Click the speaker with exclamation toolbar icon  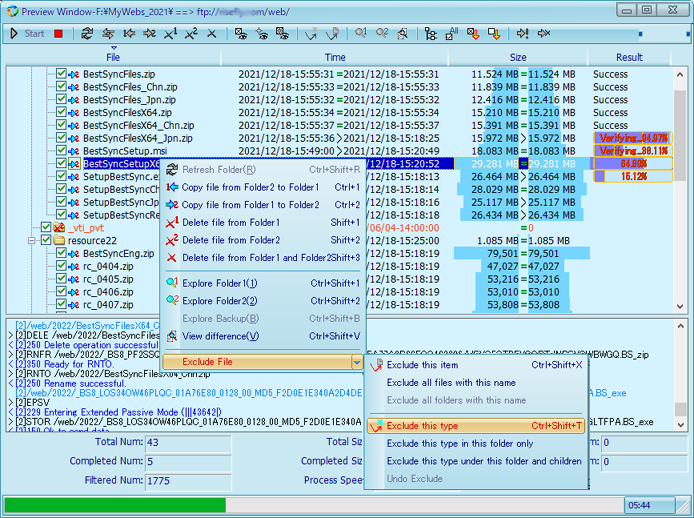tap(523, 34)
